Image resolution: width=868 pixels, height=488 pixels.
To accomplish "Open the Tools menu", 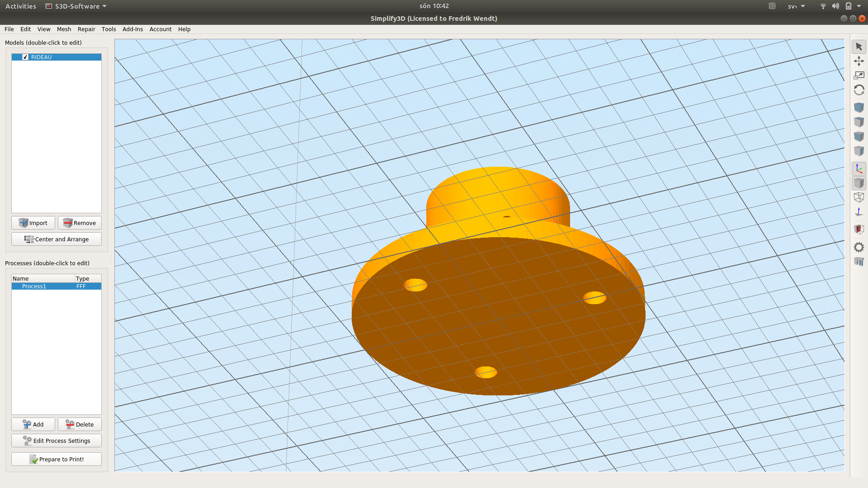I will pos(109,29).
